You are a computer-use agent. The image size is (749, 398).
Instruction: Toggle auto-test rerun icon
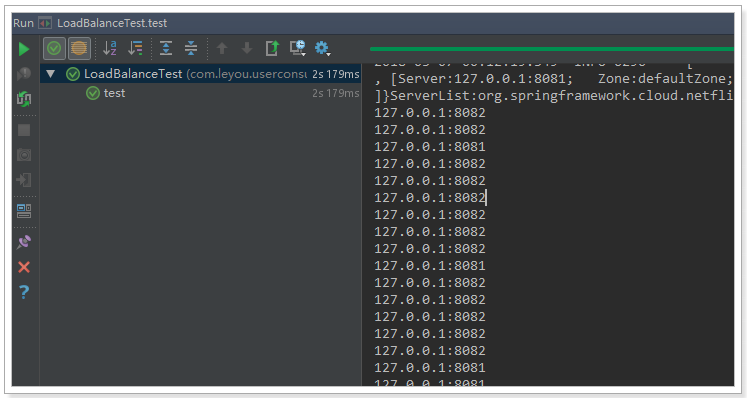(24, 99)
